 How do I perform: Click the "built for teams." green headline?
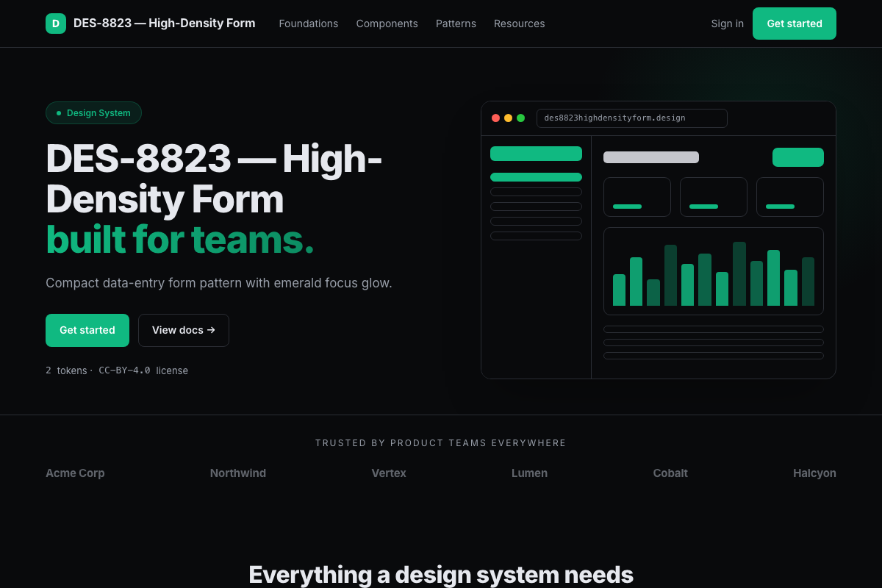coord(180,239)
